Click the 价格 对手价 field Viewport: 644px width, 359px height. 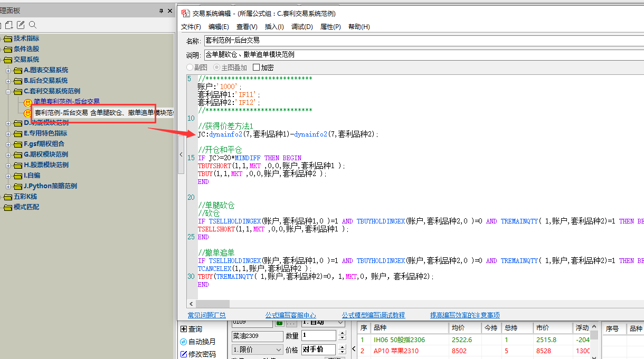[319, 350]
